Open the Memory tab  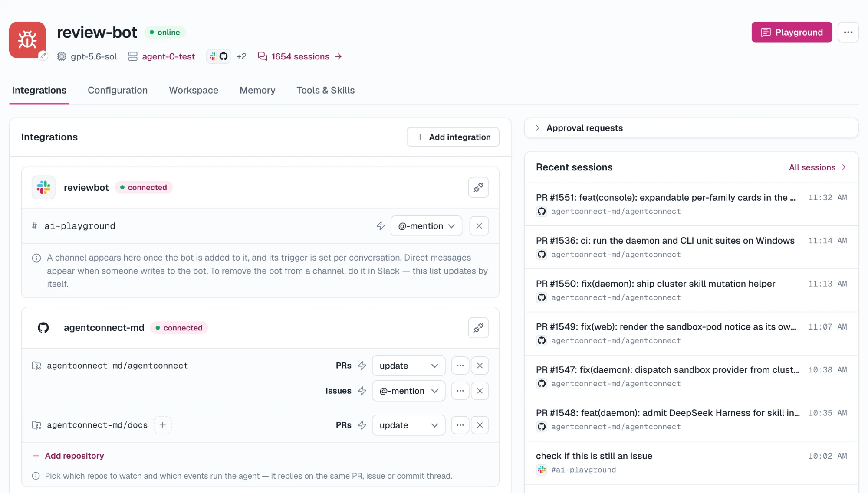coord(257,90)
